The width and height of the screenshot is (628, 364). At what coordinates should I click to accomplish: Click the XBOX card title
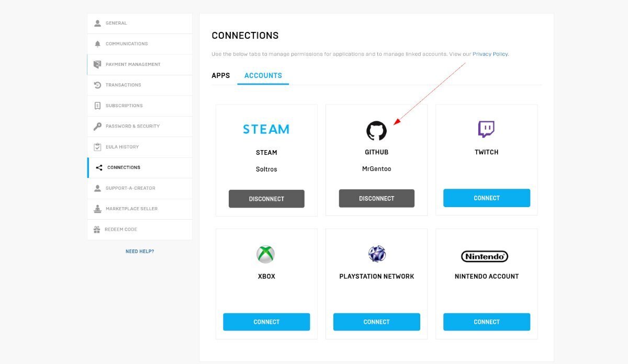pos(266,276)
